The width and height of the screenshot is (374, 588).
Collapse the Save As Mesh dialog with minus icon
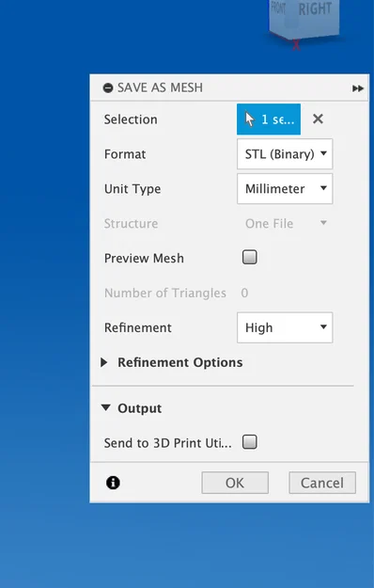click(x=108, y=88)
